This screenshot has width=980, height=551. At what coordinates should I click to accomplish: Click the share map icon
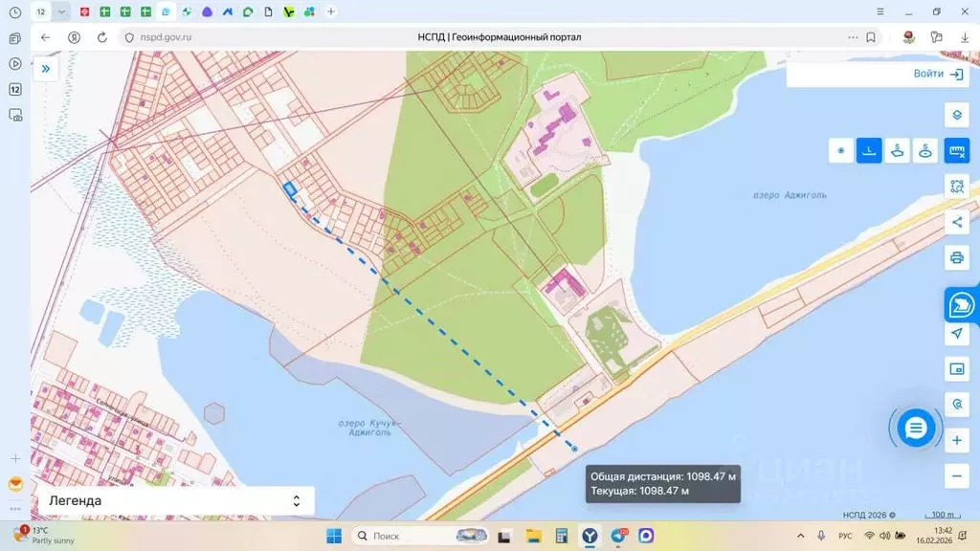pos(956,222)
